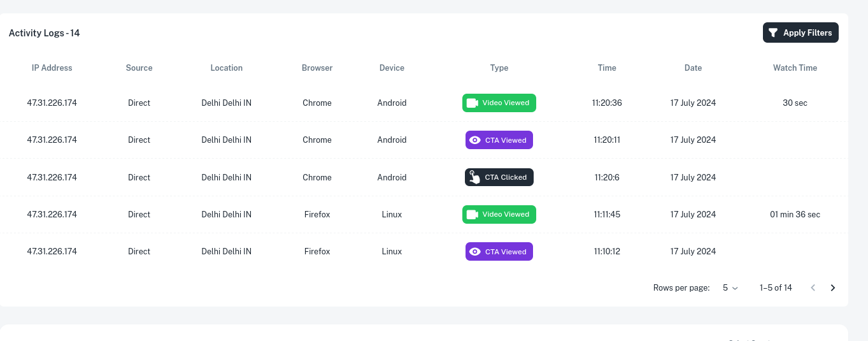Open the Rows per page dropdown
The width and height of the screenshot is (868, 341).
pos(730,288)
